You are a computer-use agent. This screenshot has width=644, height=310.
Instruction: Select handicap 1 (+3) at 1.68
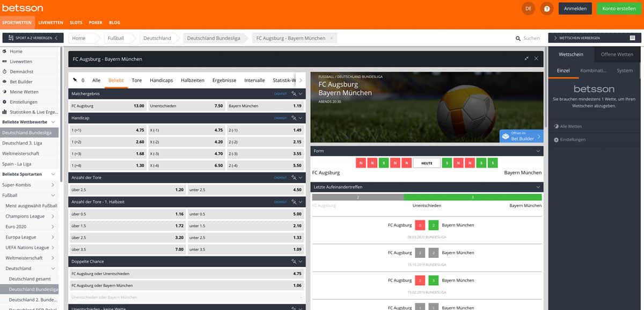(x=108, y=154)
